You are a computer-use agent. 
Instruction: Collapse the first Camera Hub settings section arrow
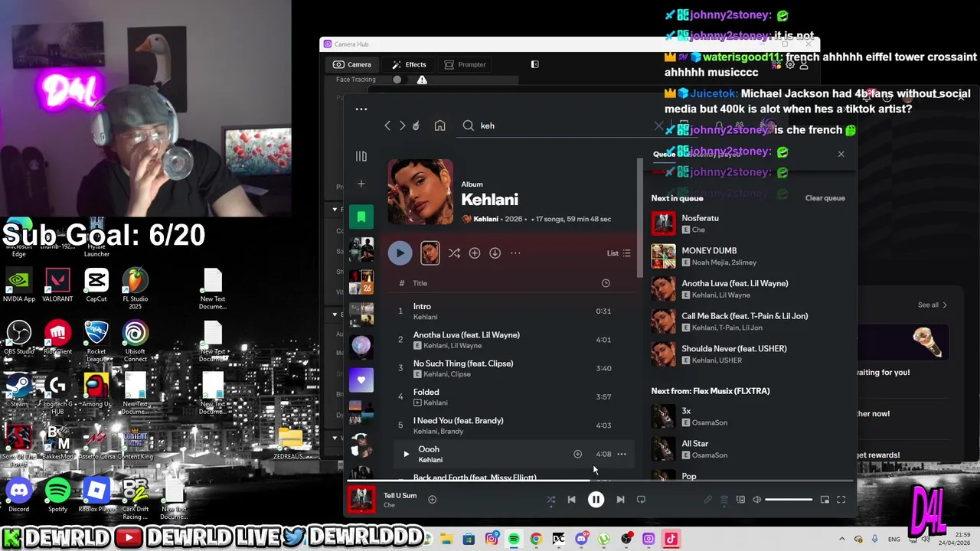pyautogui.click(x=335, y=210)
